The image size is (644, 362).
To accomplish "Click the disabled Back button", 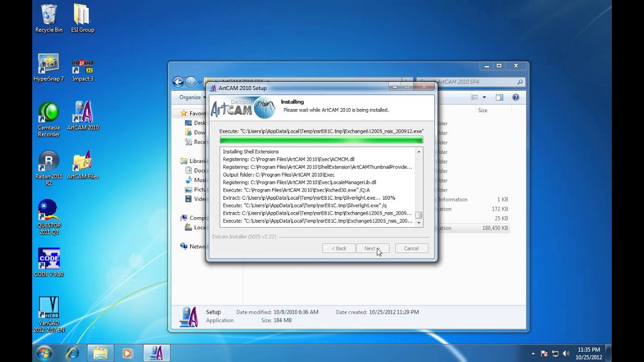I will point(339,248).
